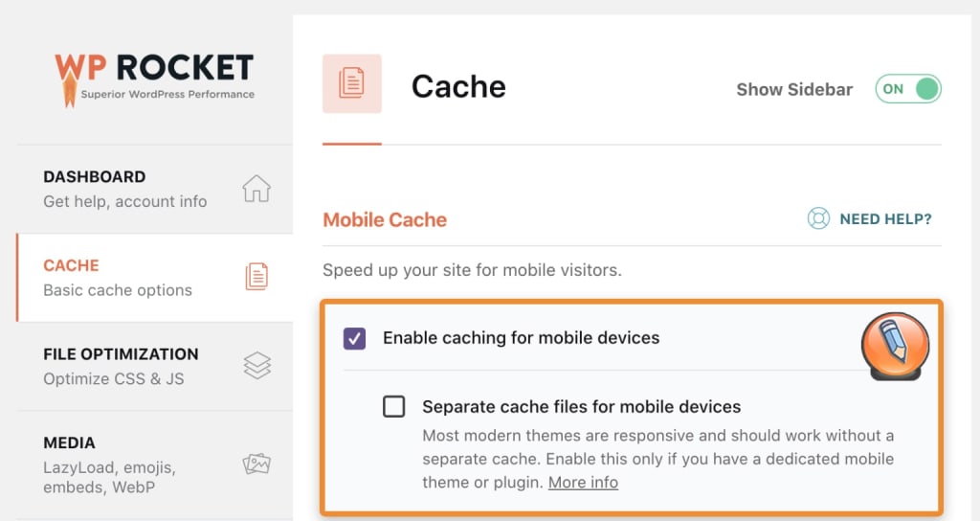The height and width of the screenshot is (521, 980).
Task: Click the Need Help lifebuoy icon
Action: point(818,219)
